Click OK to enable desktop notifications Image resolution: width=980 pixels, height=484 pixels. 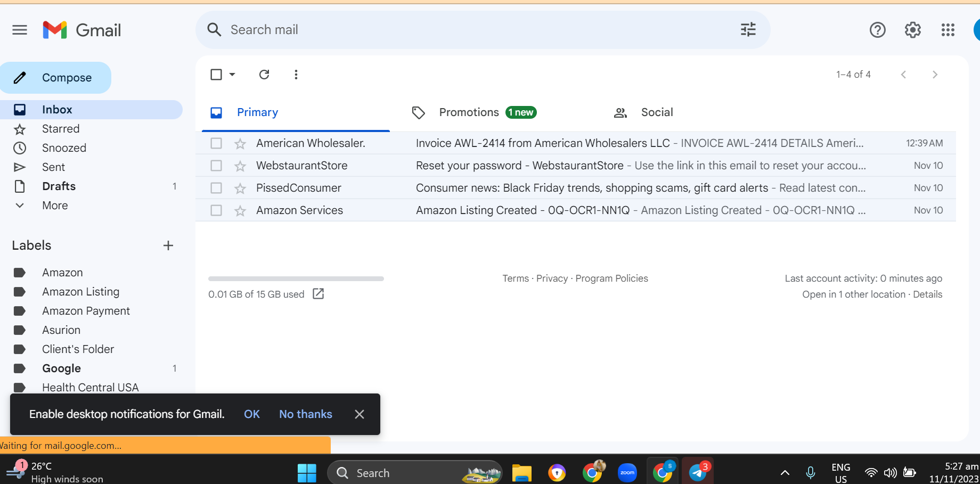(x=252, y=414)
